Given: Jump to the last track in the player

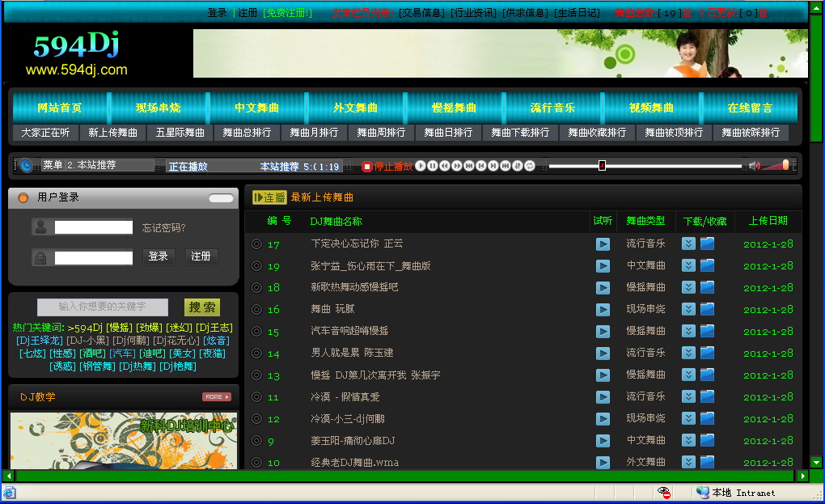Looking at the screenshot, I should click(x=505, y=166).
